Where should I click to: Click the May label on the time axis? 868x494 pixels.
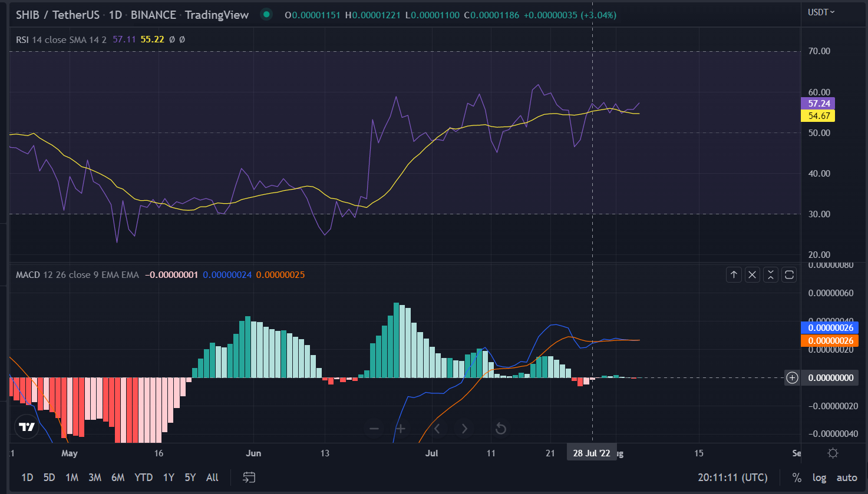[x=70, y=453]
